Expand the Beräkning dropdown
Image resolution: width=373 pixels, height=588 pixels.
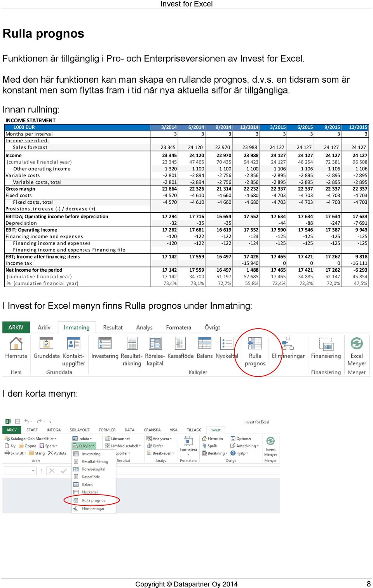[215, 453]
